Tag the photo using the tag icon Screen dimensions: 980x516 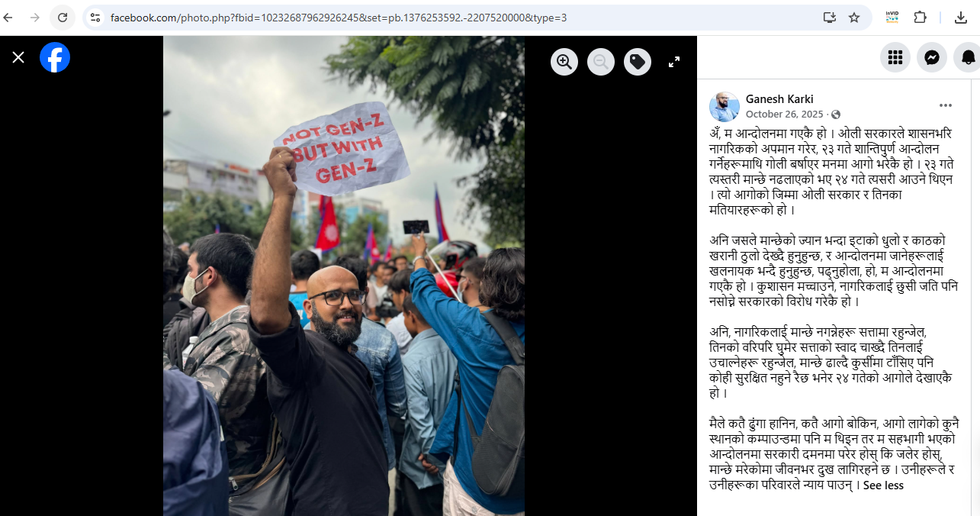click(x=638, y=62)
